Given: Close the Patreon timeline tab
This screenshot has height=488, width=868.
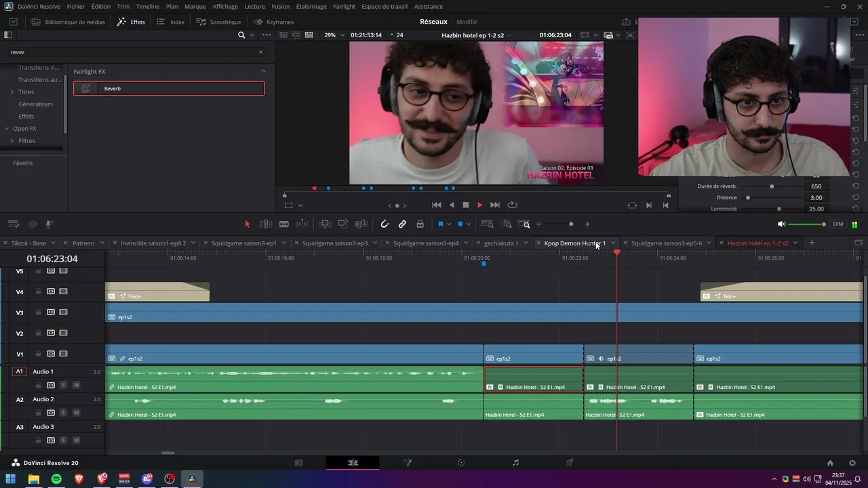Looking at the screenshot, I should click(x=66, y=243).
